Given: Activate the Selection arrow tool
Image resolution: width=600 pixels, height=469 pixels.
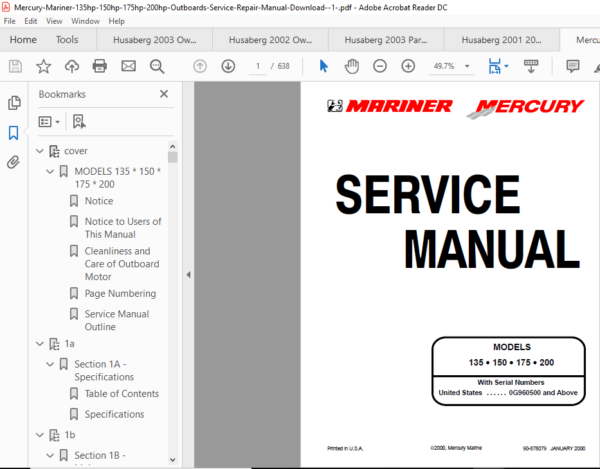Looking at the screenshot, I should (x=323, y=66).
